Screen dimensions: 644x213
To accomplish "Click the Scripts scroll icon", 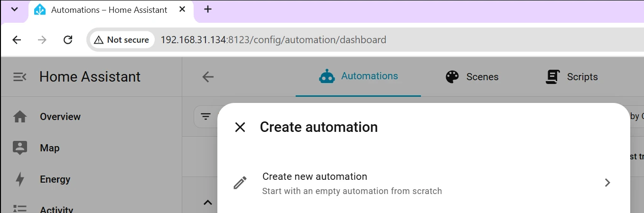I will [552, 77].
